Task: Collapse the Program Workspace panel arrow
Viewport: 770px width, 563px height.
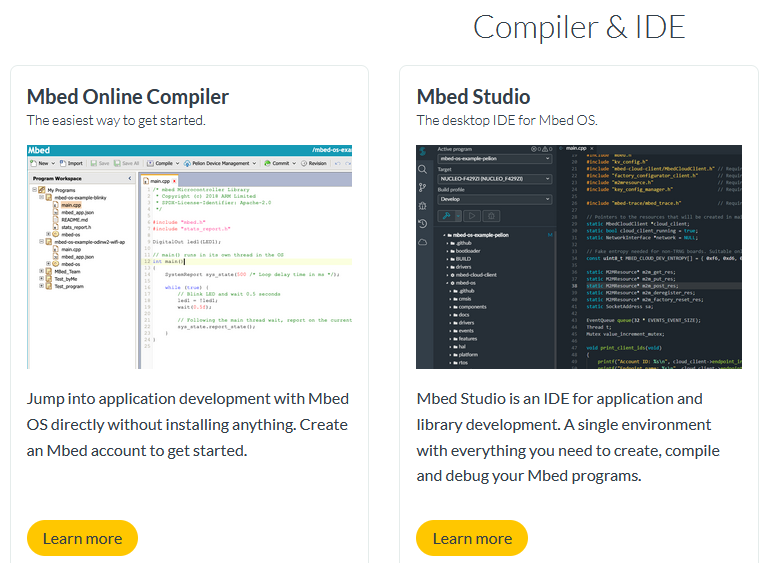Action: (x=131, y=179)
